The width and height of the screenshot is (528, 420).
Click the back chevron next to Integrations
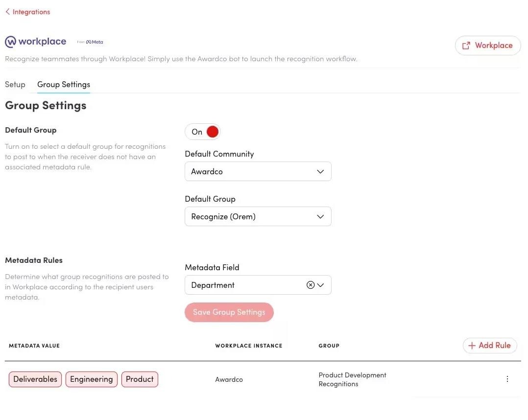point(7,12)
